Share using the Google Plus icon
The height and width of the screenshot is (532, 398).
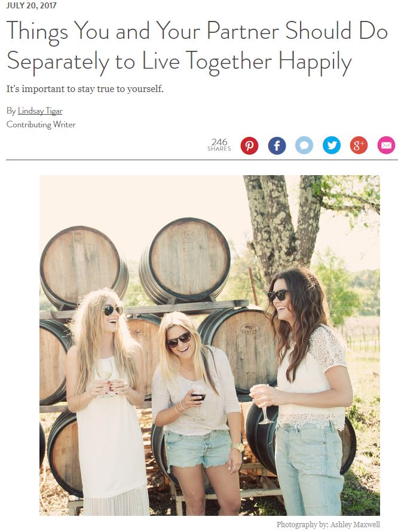359,146
